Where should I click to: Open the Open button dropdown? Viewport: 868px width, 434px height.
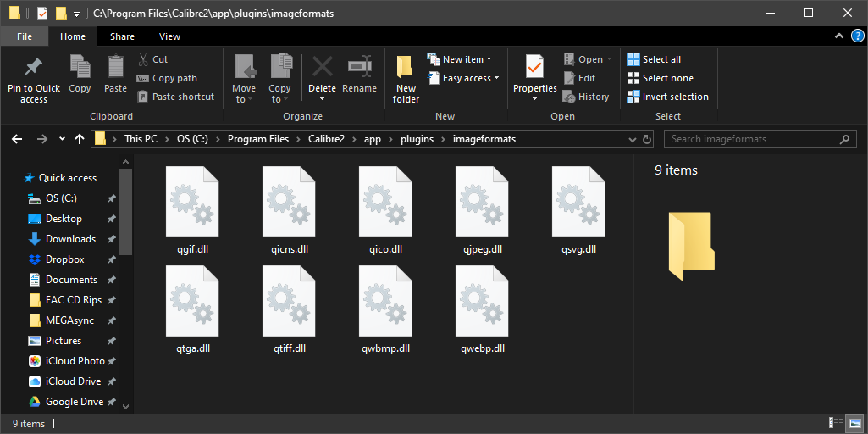coord(610,59)
